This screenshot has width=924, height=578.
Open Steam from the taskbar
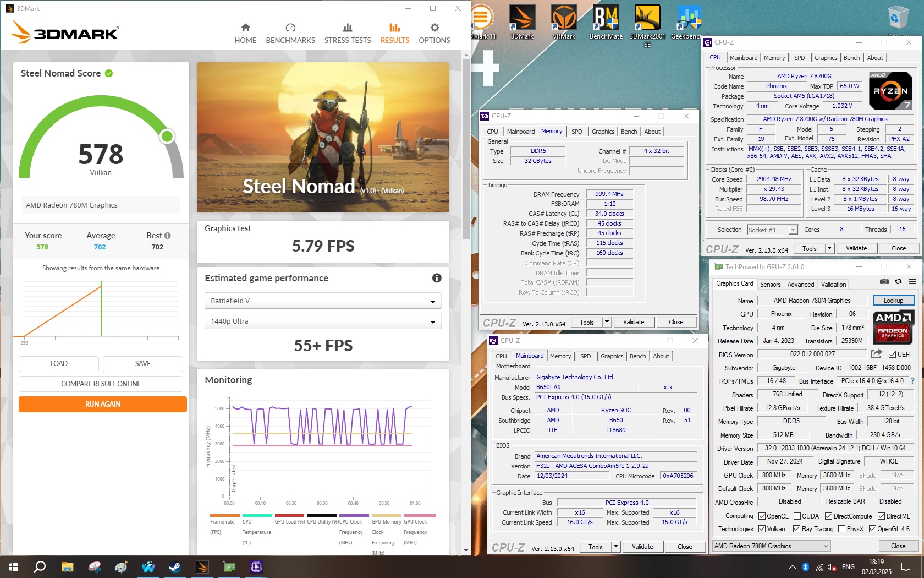tap(175, 566)
